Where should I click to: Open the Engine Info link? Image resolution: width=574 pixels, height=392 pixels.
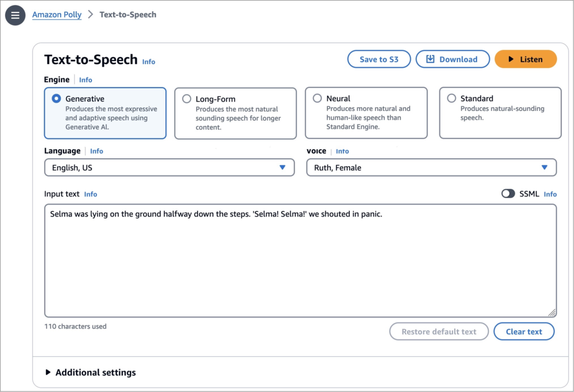click(85, 80)
